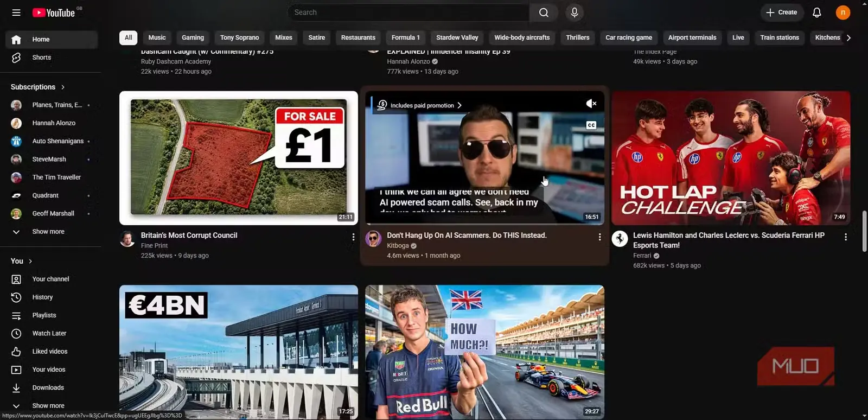This screenshot has width=868, height=420.
Task: Open options for Lewis Hamilton Ferrari video
Action: (845, 237)
